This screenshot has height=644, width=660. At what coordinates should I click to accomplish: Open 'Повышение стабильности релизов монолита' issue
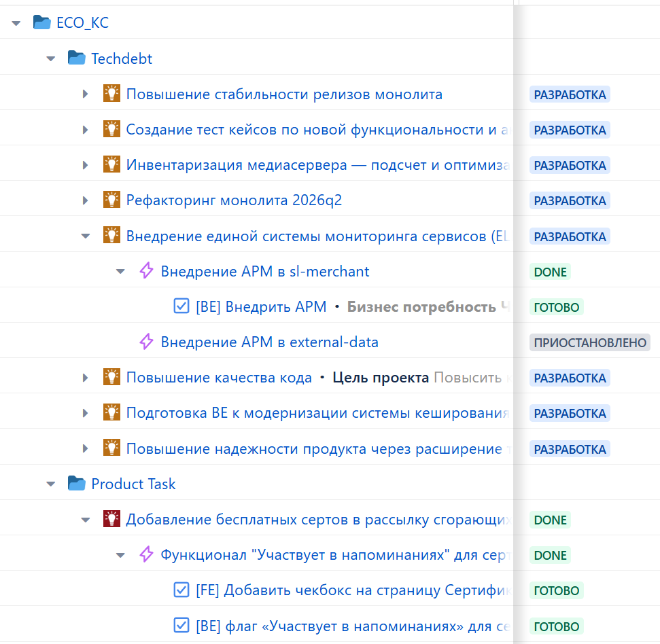(x=285, y=94)
